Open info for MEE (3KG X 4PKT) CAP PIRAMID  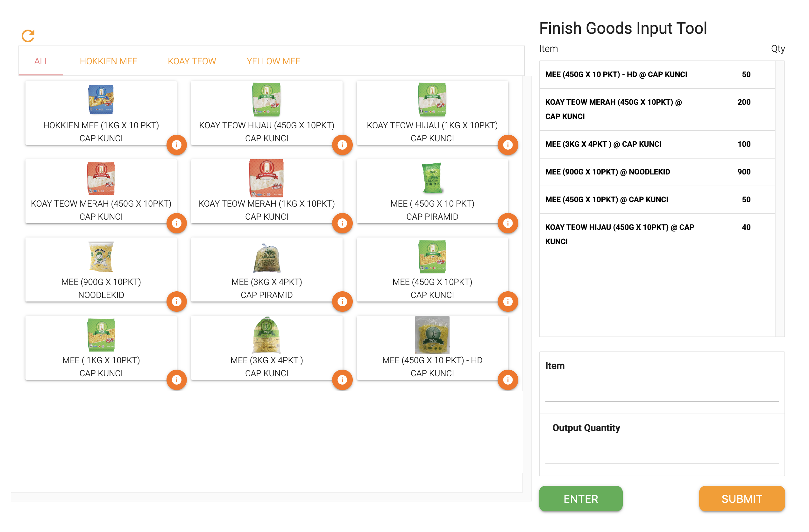pyautogui.click(x=342, y=301)
